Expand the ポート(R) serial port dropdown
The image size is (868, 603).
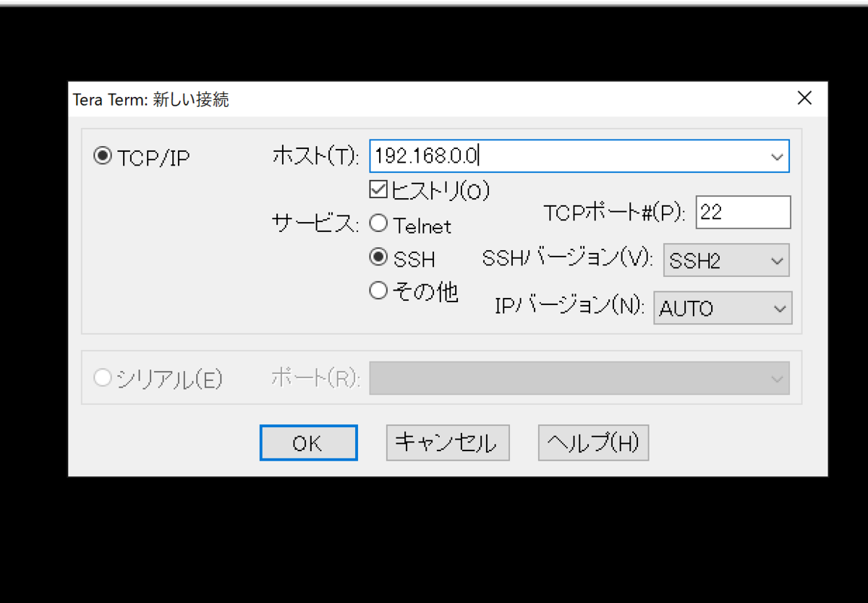tap(778, 377)
